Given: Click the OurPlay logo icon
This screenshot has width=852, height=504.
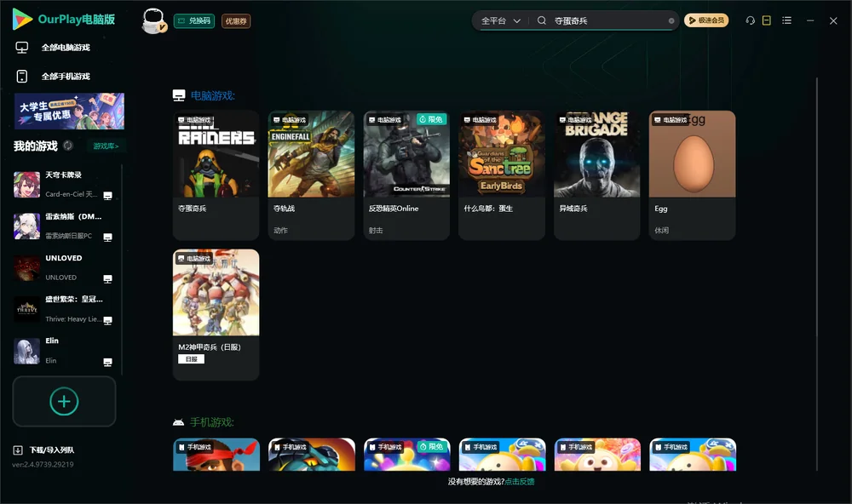Looking at the screenshot, I should coord(22,19).
